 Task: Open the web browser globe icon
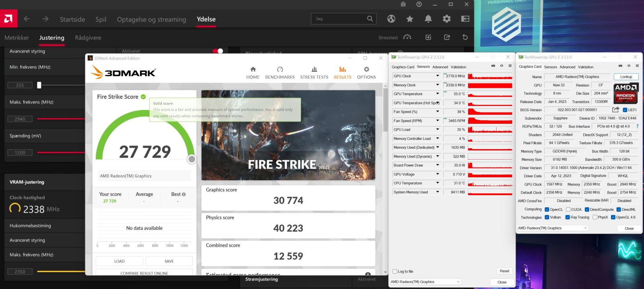click(391, 19)
